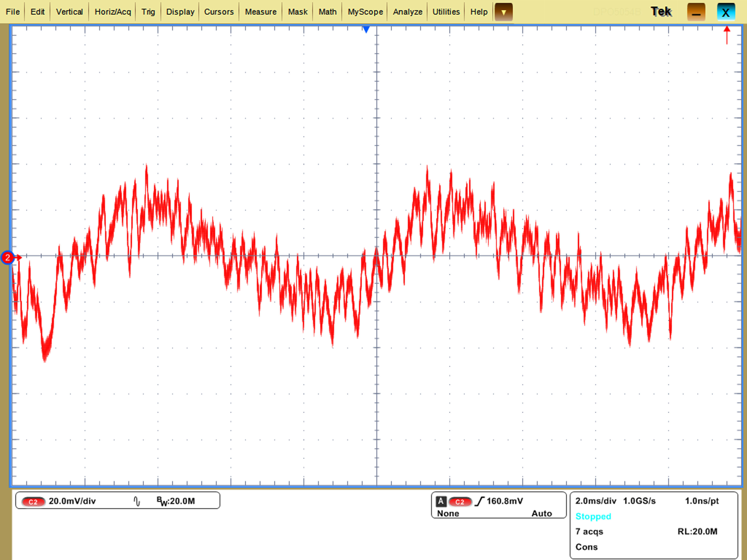Open the Measure menu
Viewport: 747px width, 560px height.
point(260,12)
